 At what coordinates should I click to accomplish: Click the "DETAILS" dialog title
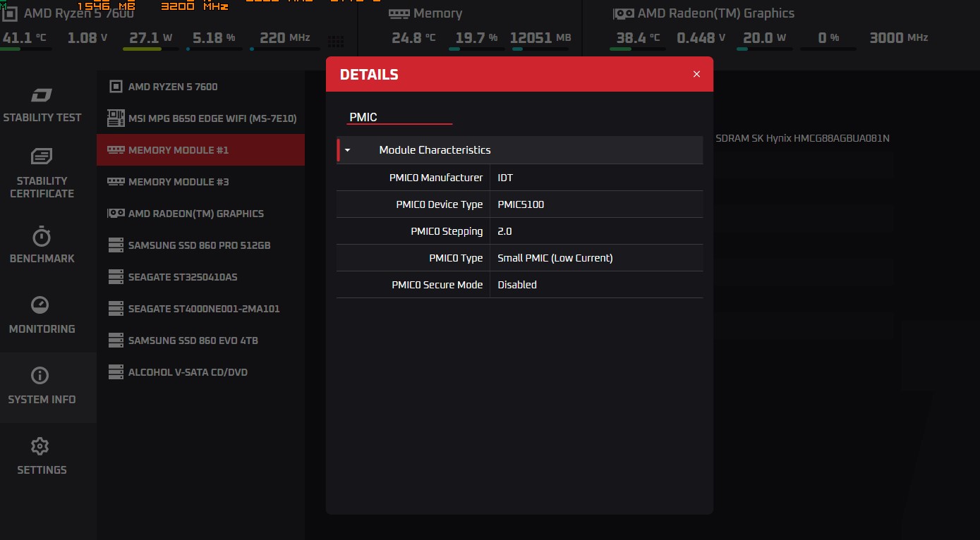coord(369,75)
